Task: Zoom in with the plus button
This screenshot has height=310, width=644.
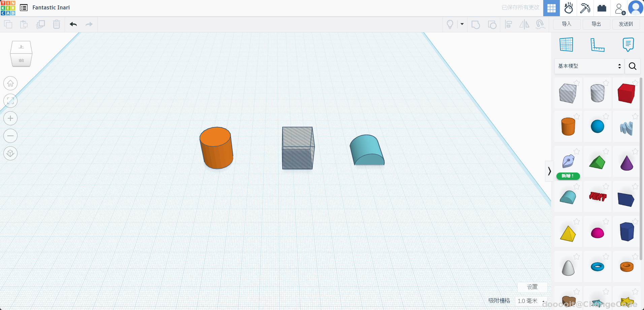Action: (x=10, y=118)
